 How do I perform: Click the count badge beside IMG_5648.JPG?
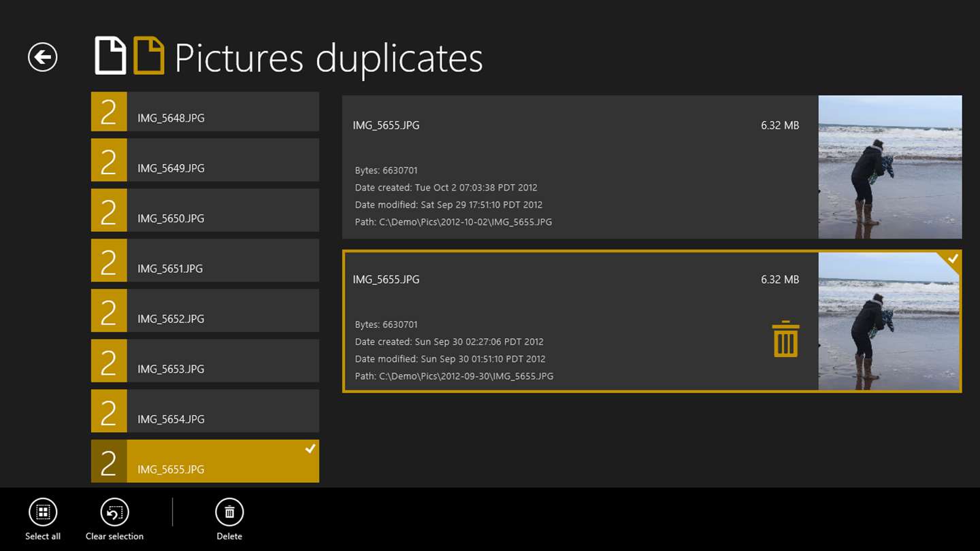[109, 112]
